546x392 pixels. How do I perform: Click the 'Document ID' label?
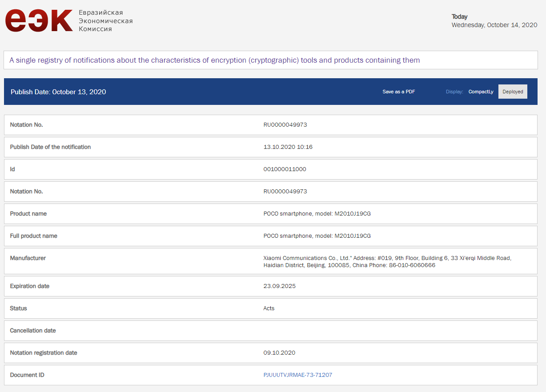click(x=27, y=375)
